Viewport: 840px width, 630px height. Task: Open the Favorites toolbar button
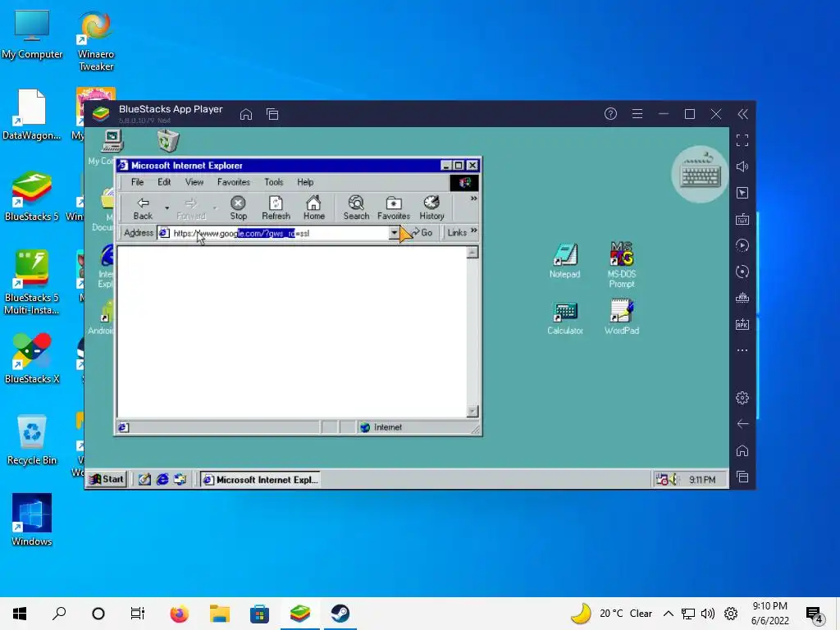394,208
